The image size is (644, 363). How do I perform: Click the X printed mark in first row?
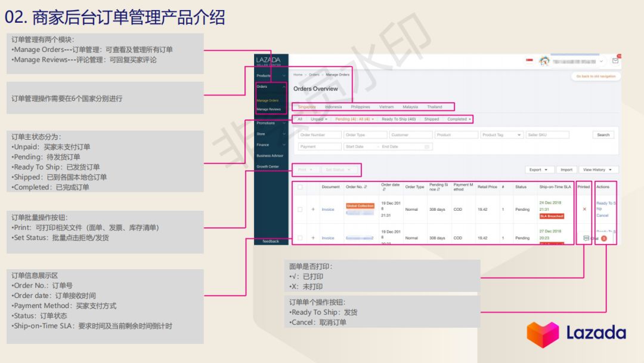584,209
